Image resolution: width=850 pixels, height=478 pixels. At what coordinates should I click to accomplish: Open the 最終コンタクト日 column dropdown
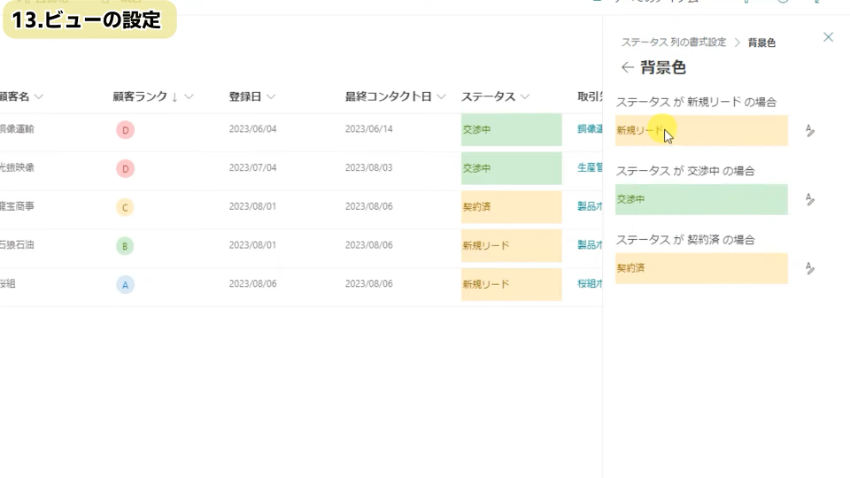click(x=440, y=97)
